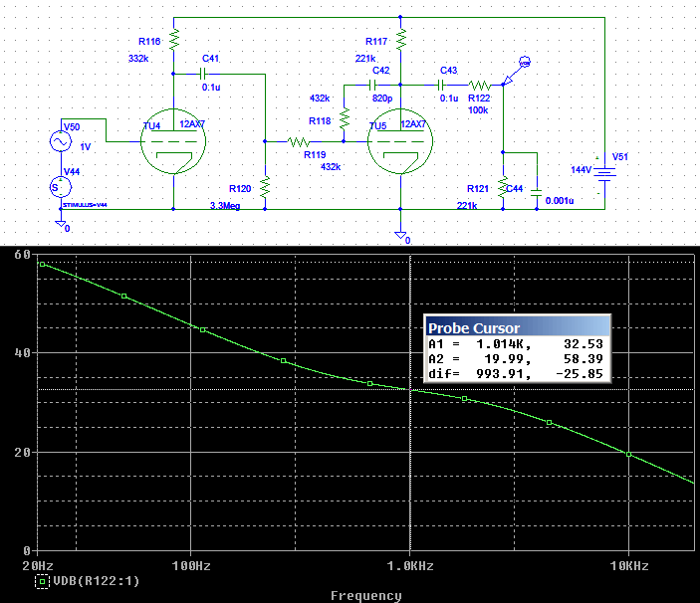Viewport: 700px width, 603px height.
Task: Click the 10KHz axis label
Action: tap(629, 566)
